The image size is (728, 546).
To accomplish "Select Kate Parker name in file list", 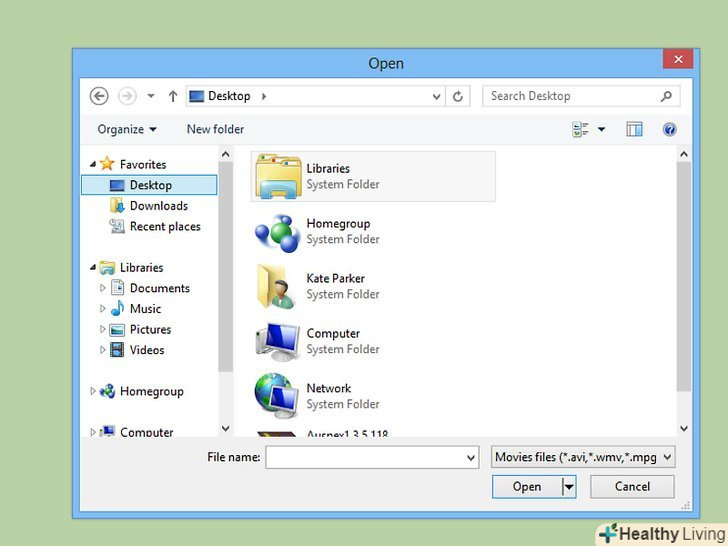I will point(335,279).
